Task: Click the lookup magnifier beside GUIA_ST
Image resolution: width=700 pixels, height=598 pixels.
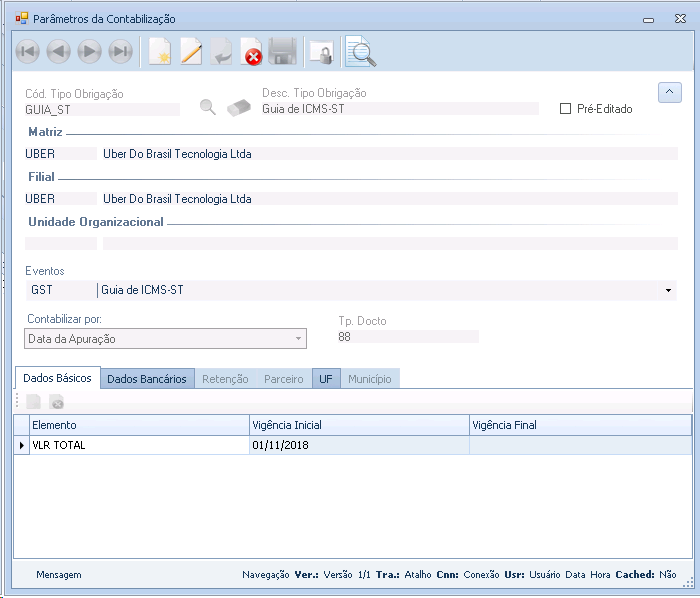Action: point(208,108)
